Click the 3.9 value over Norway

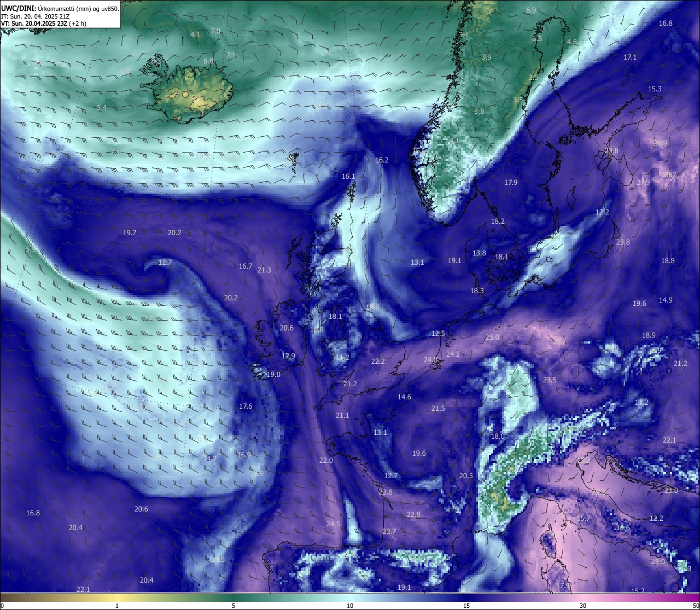(486, 57)
